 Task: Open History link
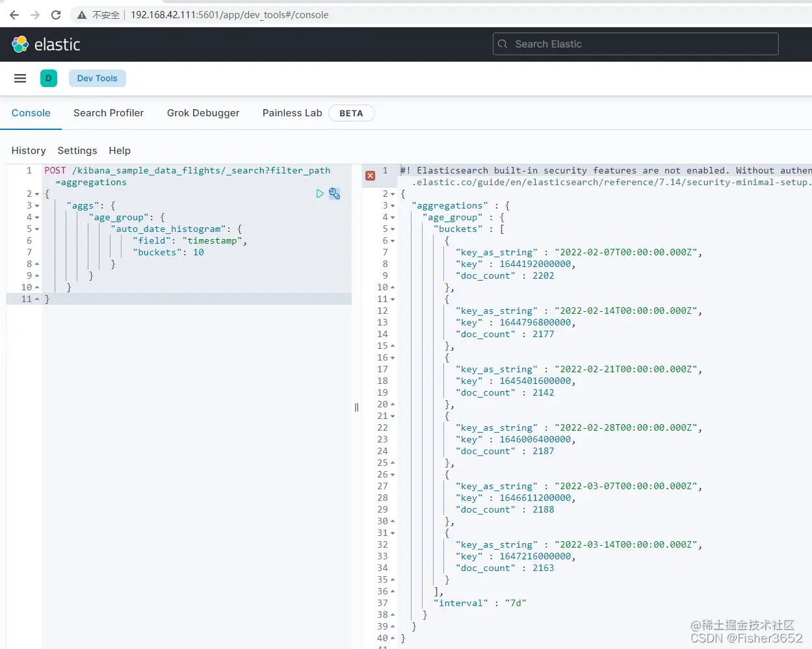click(29, 150)
